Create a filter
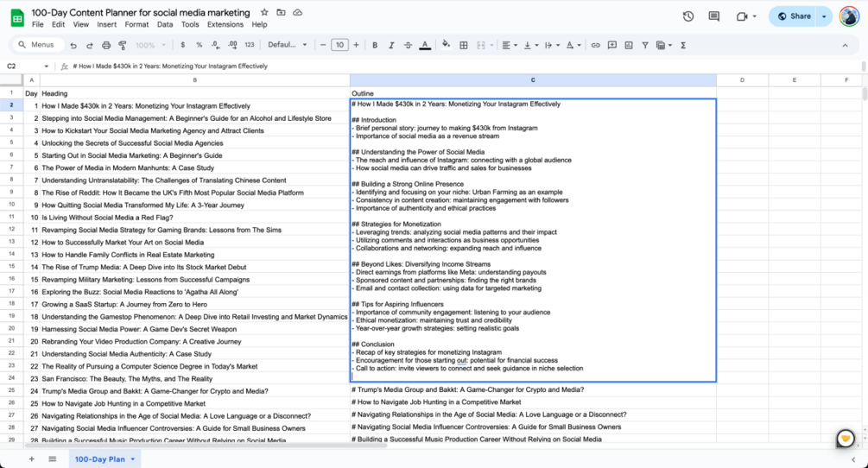 point(645,46)
